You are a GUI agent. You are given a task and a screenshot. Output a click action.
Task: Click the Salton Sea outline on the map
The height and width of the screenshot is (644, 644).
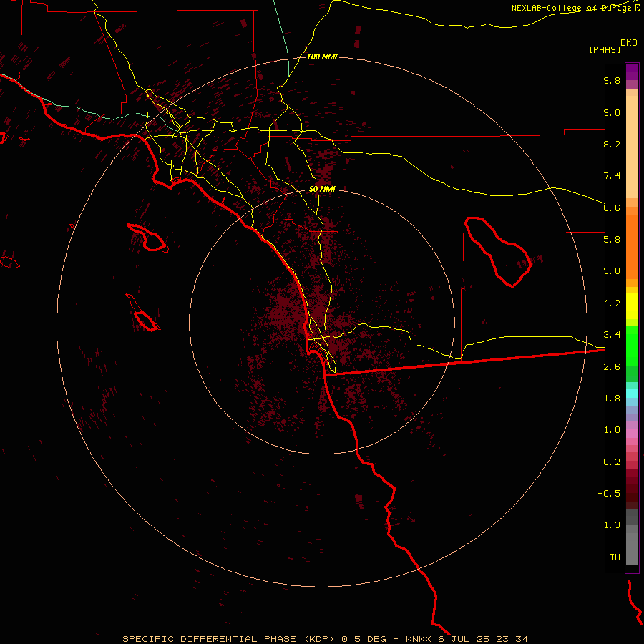click(498, 251)
